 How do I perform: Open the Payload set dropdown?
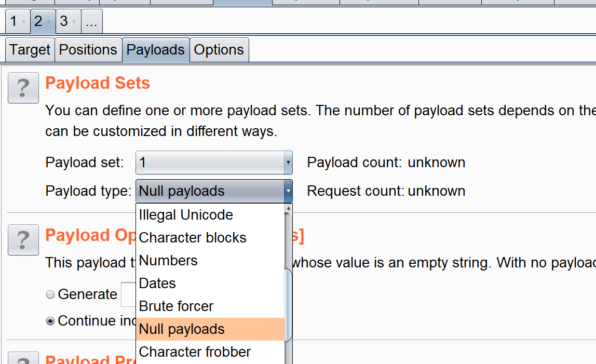point(214,163)
